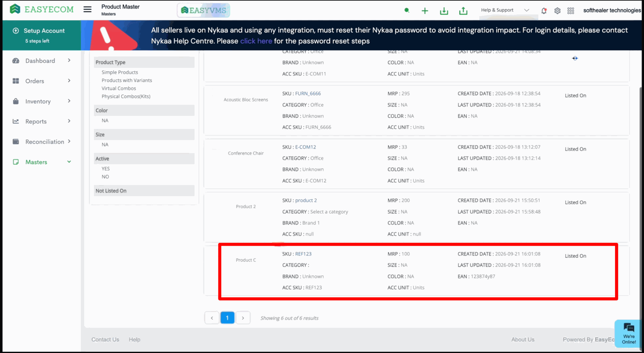Click About Us footer link
644x353 pixels.
click(523, 340)
